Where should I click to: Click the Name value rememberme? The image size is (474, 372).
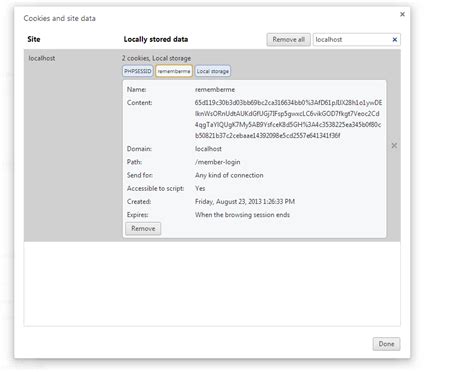point(215,90)
